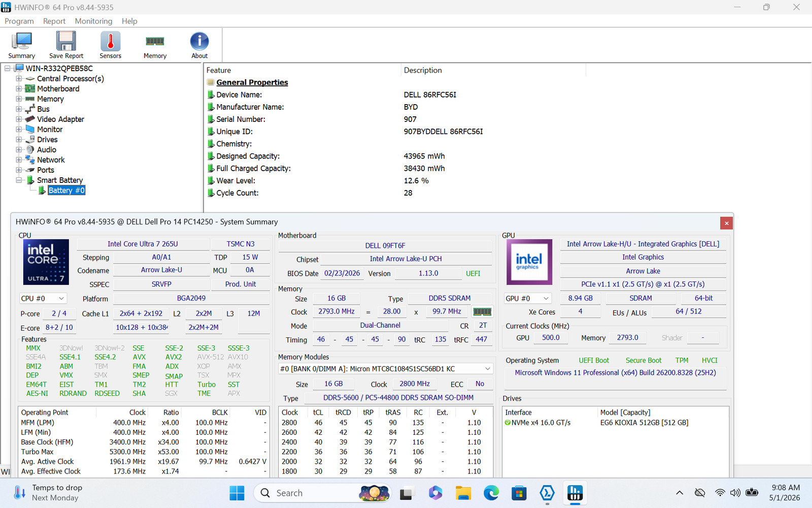Select Battery #0 in the tree
The image size is (812, 508).
(66, 190)
